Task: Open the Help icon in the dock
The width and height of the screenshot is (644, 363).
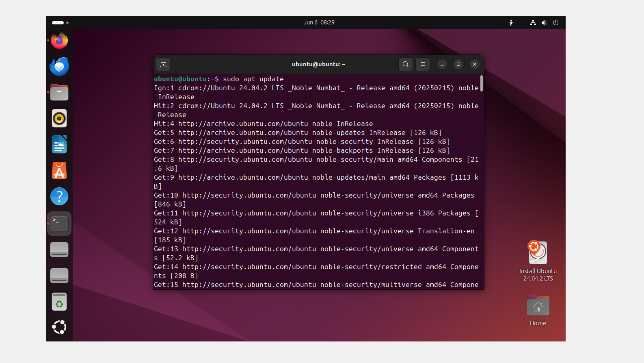Action: [59, 196]
